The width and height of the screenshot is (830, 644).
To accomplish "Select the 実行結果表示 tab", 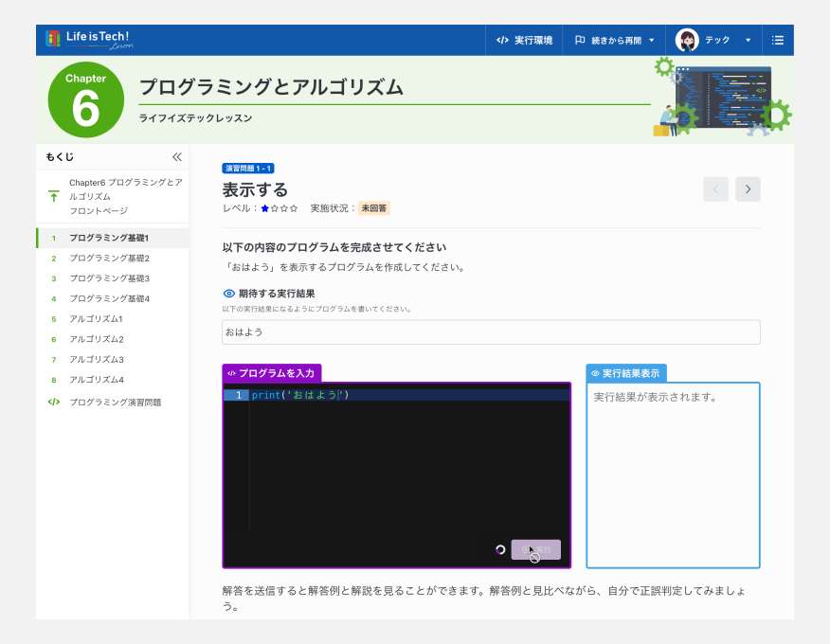I will [x=626, y=373].
